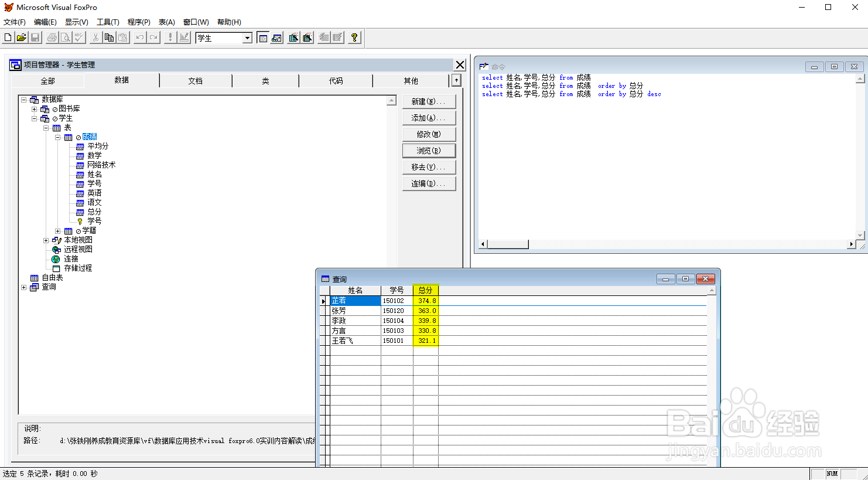Viewport: 868px width, 480px height.
Task: Open Help with the question mark icon
Action: coord(354,38)
